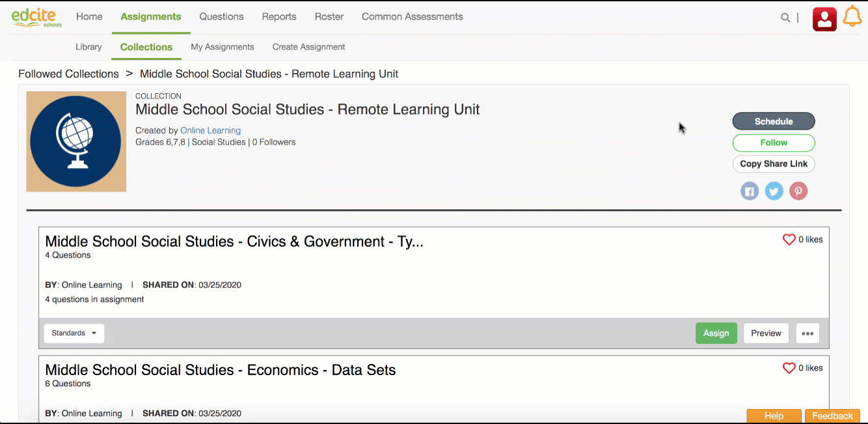This screenshot has height=424, width=868.
Task: Click the Schedule button
Action: [x=774, y=121]
